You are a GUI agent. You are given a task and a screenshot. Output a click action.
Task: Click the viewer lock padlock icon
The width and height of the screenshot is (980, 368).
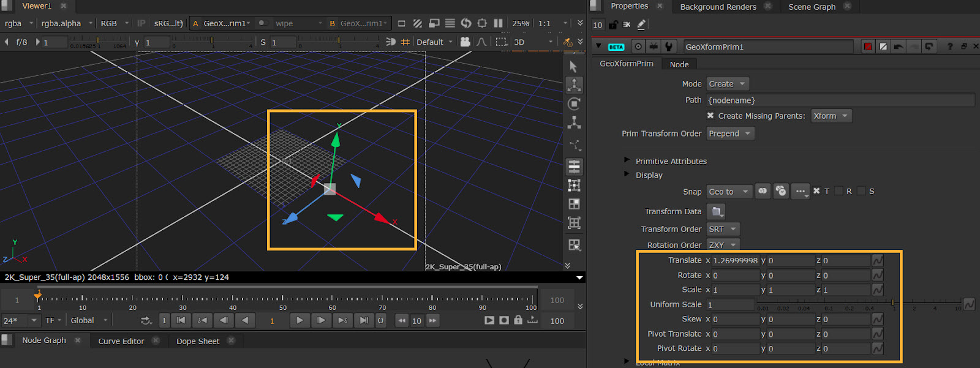518,320
